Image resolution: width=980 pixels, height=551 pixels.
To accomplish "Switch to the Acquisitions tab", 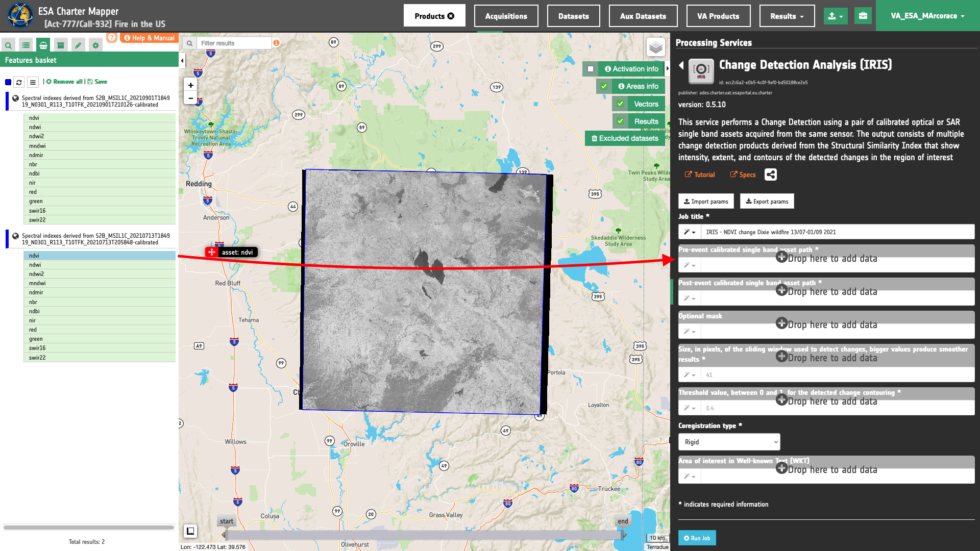I will pyautogui.click(x=506, y=16).
